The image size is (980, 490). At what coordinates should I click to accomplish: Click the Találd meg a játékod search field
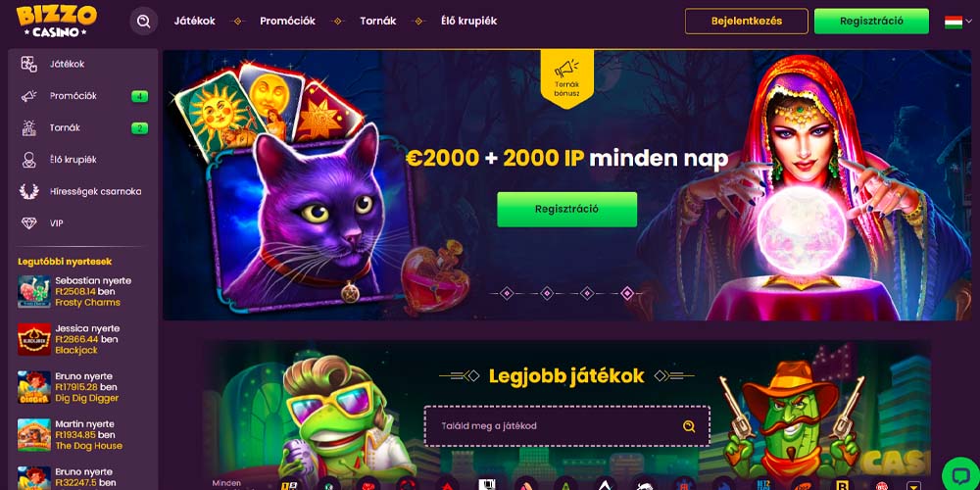coord(566,426)
